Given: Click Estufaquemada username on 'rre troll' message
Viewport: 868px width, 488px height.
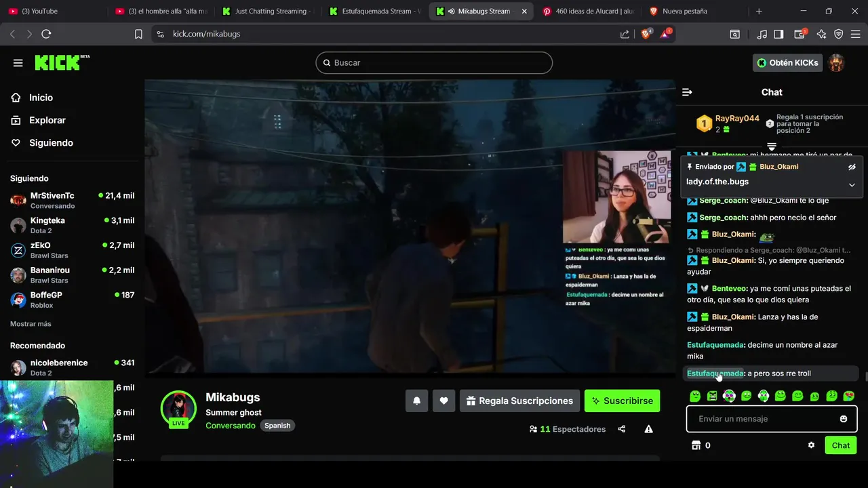Looking at the screenshot, I should pos(715,373).
